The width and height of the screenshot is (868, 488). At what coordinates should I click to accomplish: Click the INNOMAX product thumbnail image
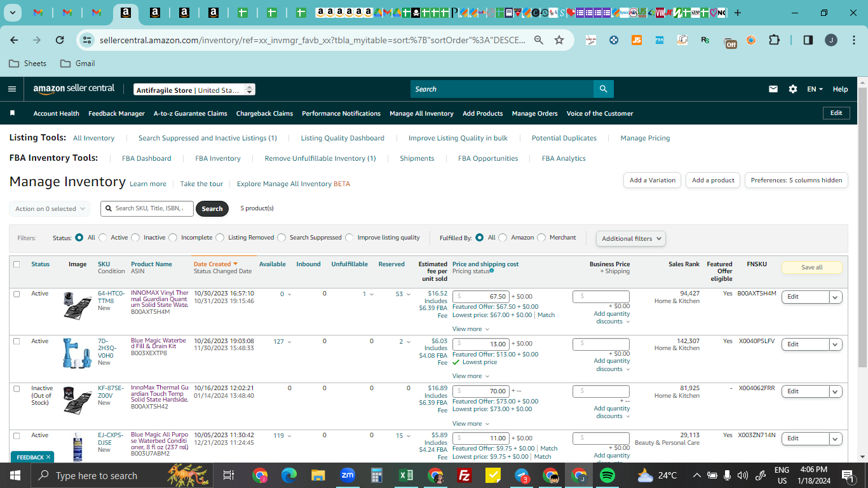(78, 305)
